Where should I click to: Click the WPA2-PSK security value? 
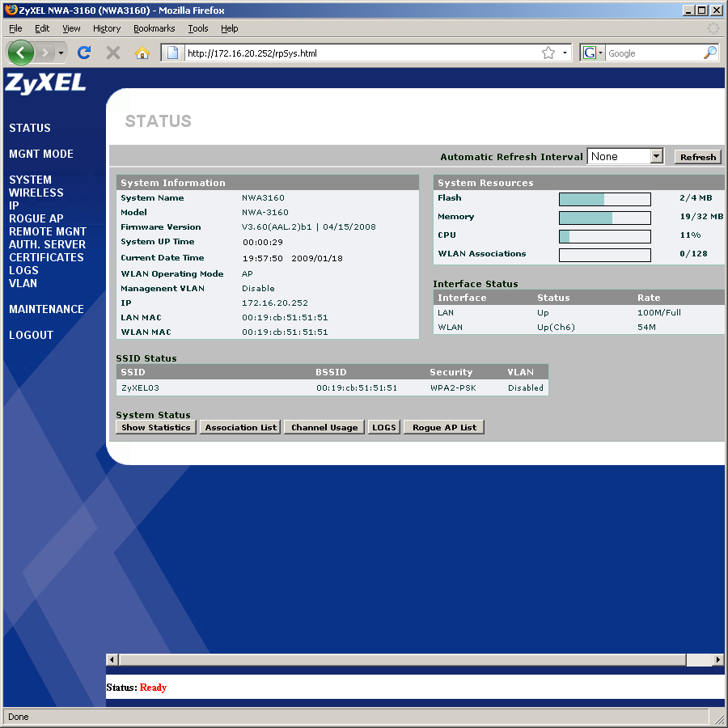click(453, 387)
